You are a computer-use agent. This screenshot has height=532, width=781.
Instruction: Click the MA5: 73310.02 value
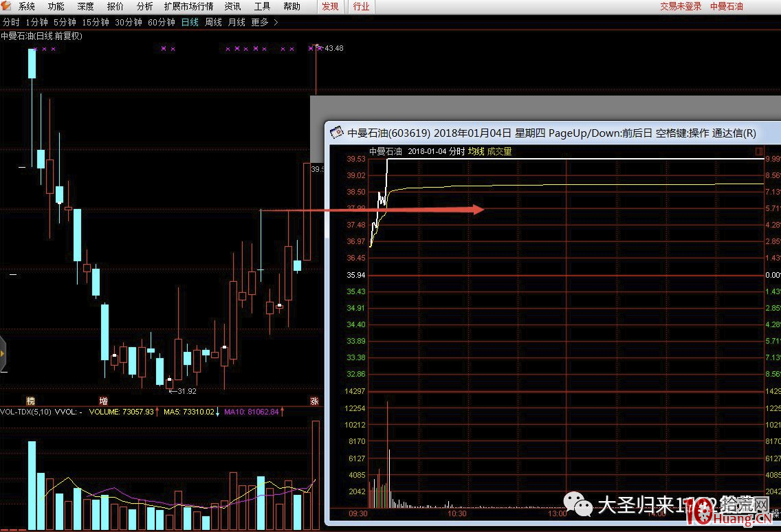(x=189, y=412)
